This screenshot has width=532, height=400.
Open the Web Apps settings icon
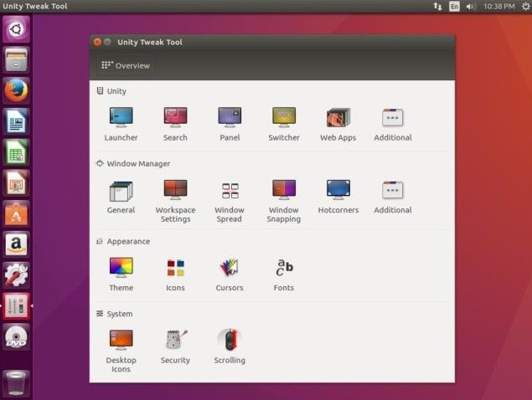(338, 117)
